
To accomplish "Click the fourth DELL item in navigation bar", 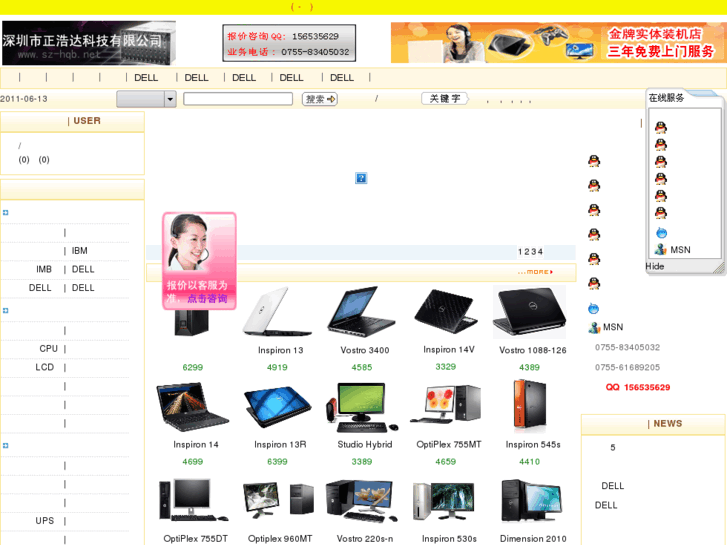I will [x=291, y=77].
